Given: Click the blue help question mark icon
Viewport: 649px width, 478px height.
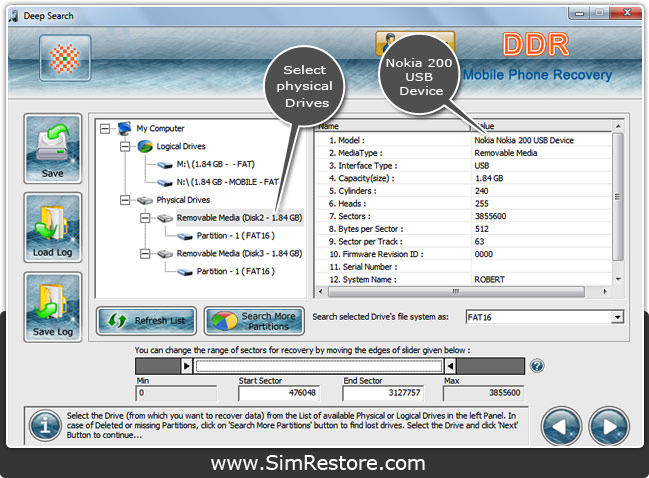Looking at the screenshot, I should pyautogui.click(x=537, y=366).
